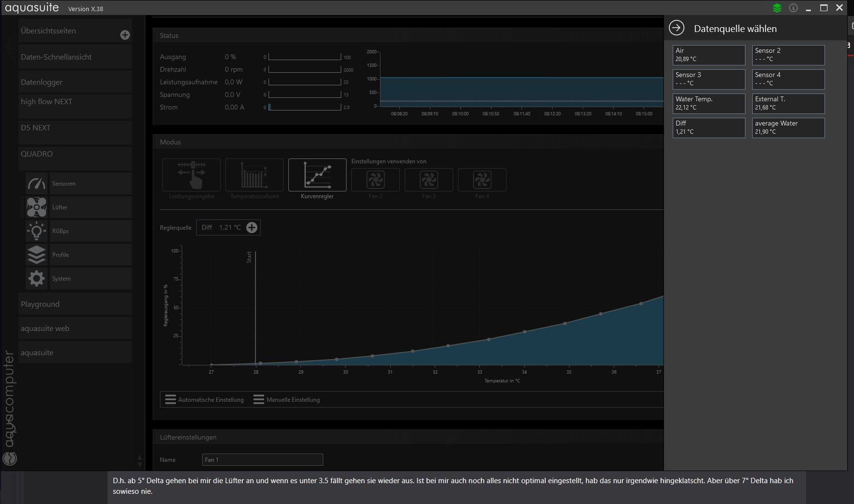The image size is (854, 504).
Task: Open the Lüfter fan icon under QUADRO
Action: 36,207
